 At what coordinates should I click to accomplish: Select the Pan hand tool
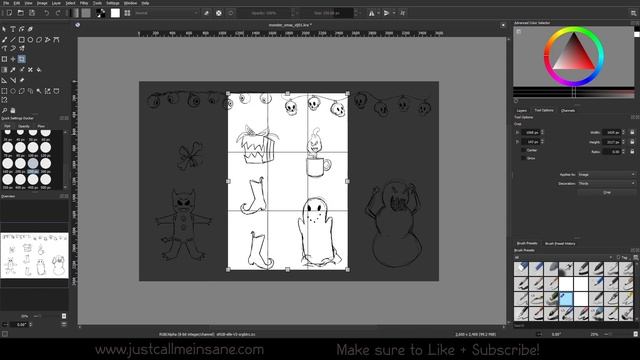13,110
